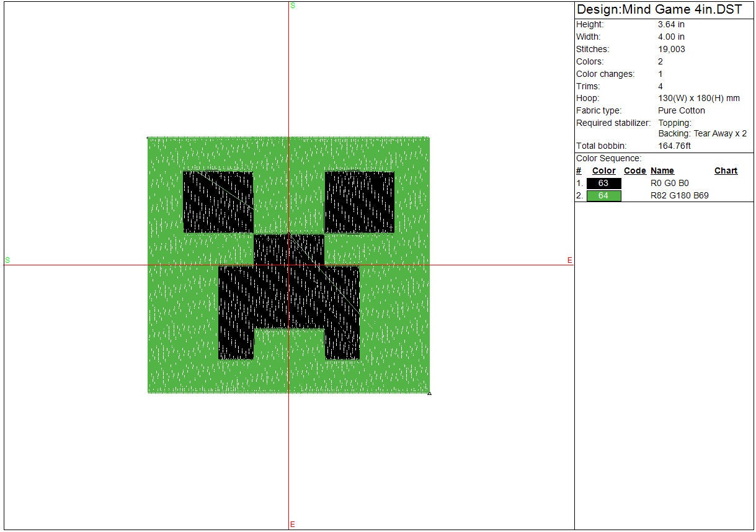Select the red E marker on right edge
756x532 pixels.
pyautogui.click(x=569, y=260)
